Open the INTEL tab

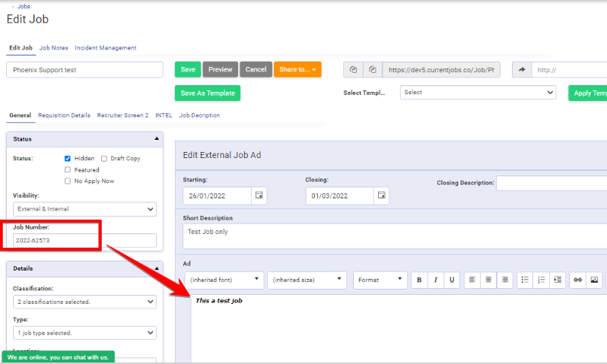point(164,116)
